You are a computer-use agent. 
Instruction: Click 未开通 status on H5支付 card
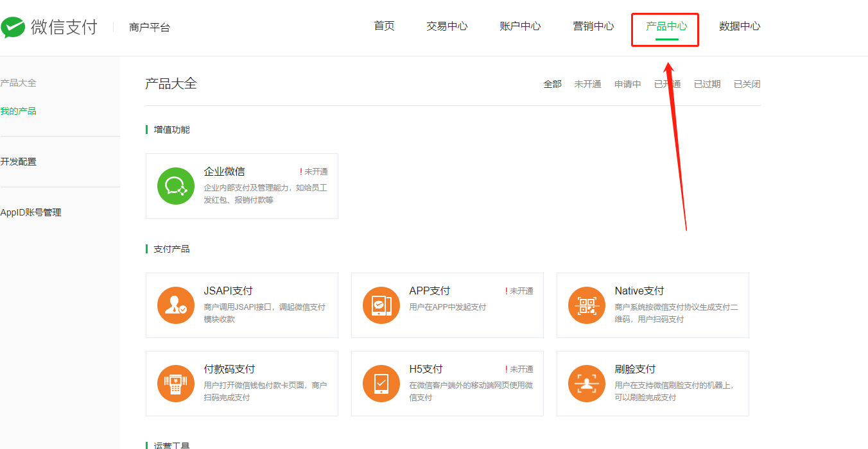519,369
